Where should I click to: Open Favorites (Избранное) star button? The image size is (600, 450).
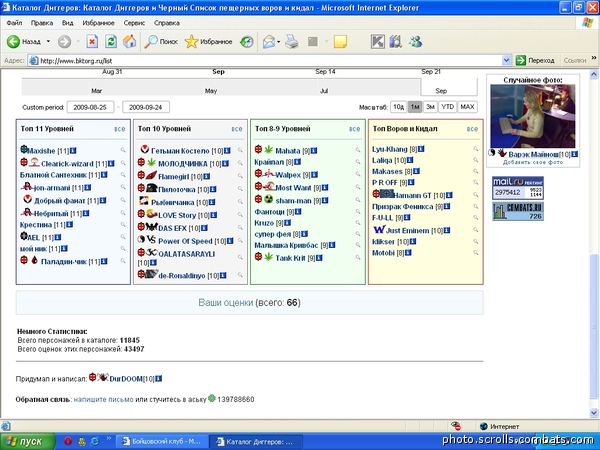pyautogui.click(x=209, y=41)
